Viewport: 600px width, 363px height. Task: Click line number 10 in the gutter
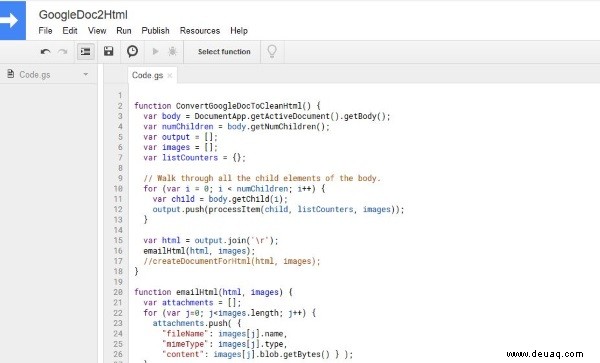click(x=118, y=189)
